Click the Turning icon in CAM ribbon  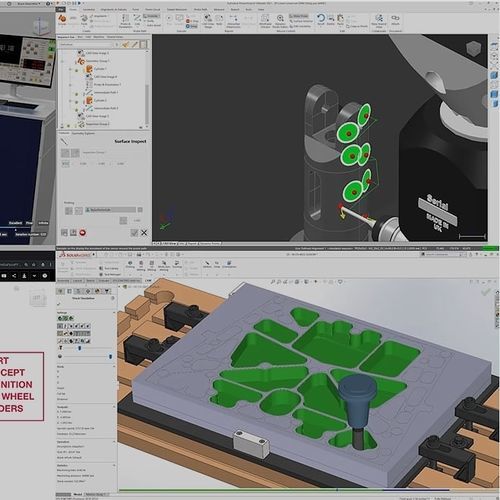click(177, 264)
